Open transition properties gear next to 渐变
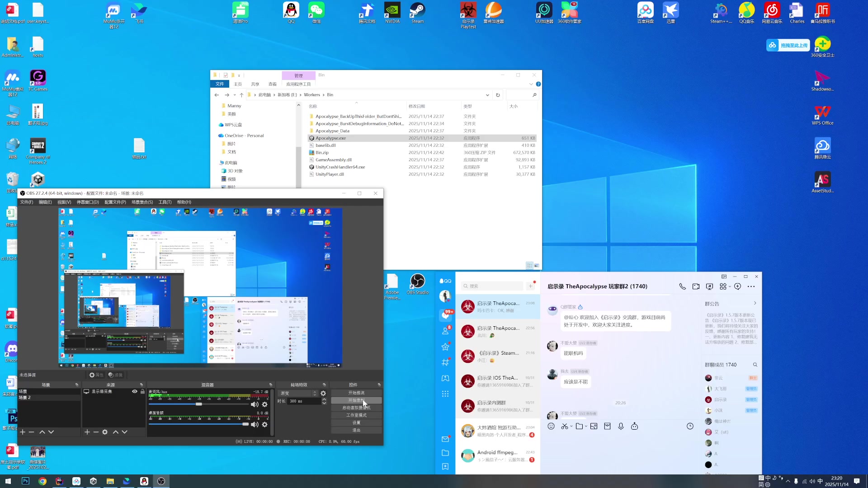The width and height of the screenshot is (868, 488). tap(323, 394)
